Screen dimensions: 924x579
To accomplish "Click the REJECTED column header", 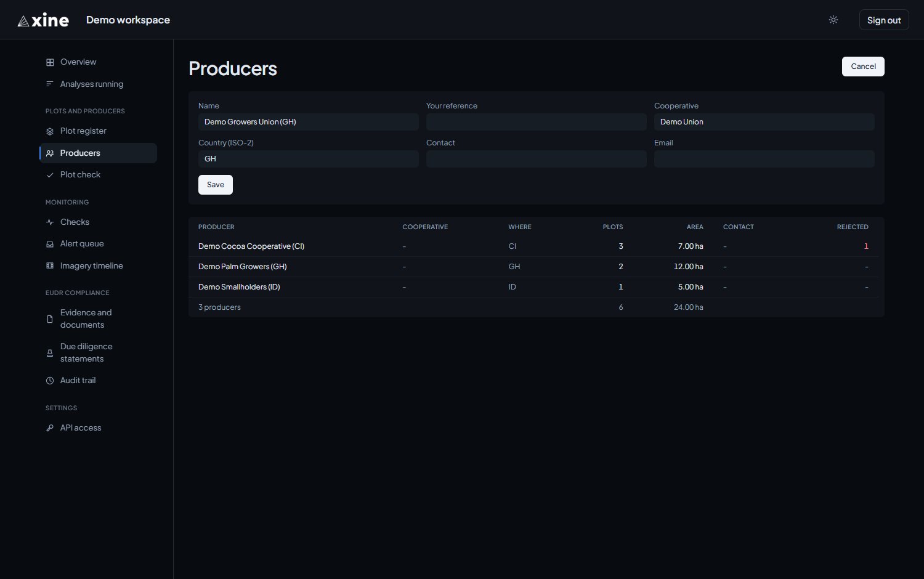I will point(853,227).
